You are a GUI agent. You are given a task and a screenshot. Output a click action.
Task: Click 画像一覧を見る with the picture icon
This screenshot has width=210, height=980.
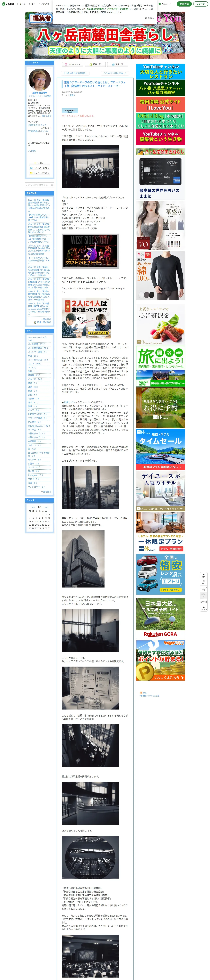(43, 322)
